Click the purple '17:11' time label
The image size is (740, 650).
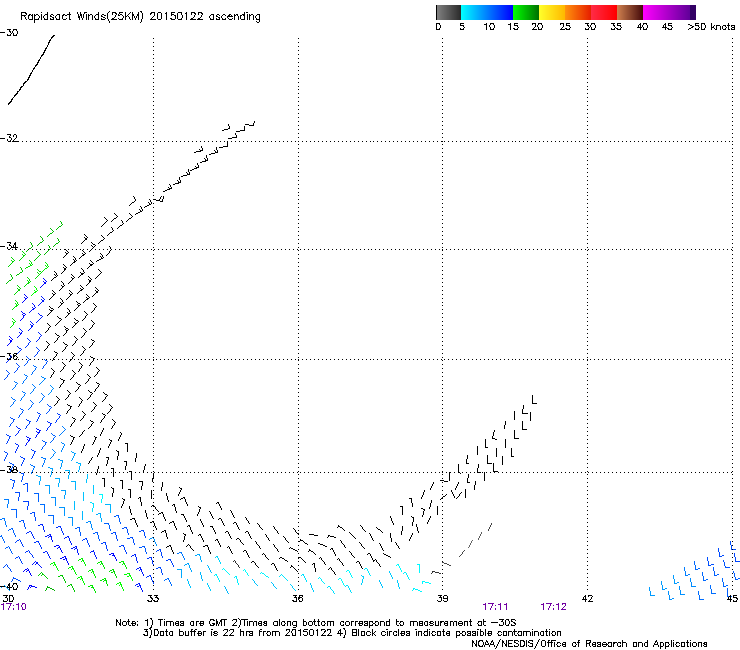pos(495,607)
